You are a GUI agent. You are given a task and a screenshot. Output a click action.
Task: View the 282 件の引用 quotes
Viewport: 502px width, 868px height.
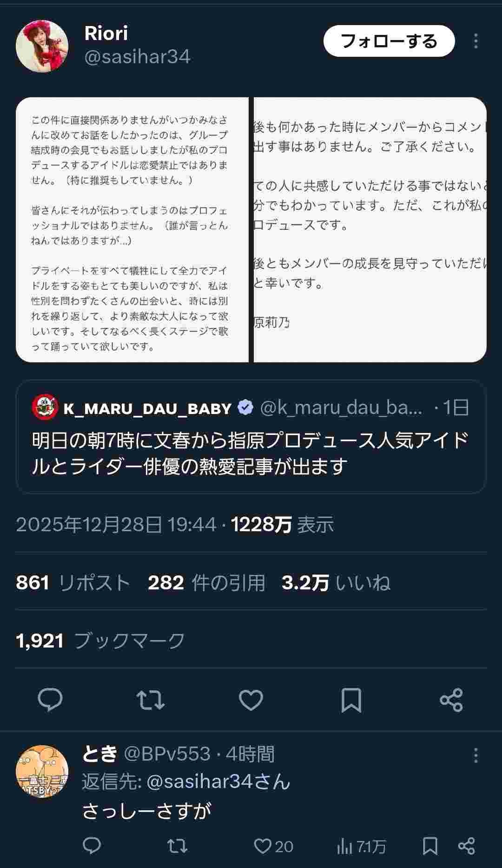[x=206, y=582]
